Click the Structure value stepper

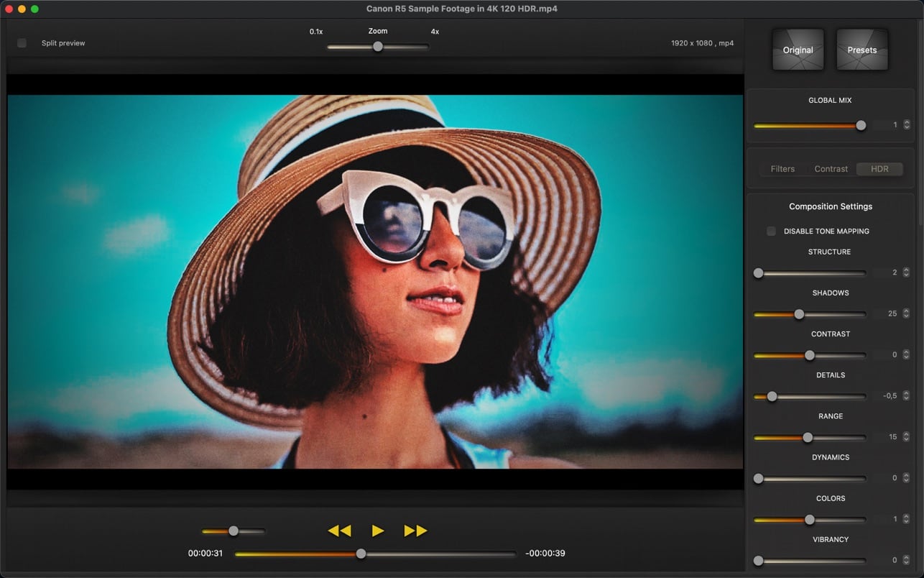coord(907,272)
